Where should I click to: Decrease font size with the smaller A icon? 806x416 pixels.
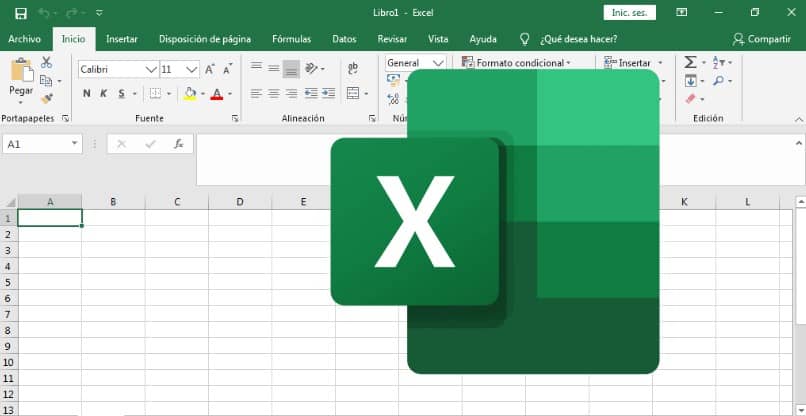pos(228,69)
